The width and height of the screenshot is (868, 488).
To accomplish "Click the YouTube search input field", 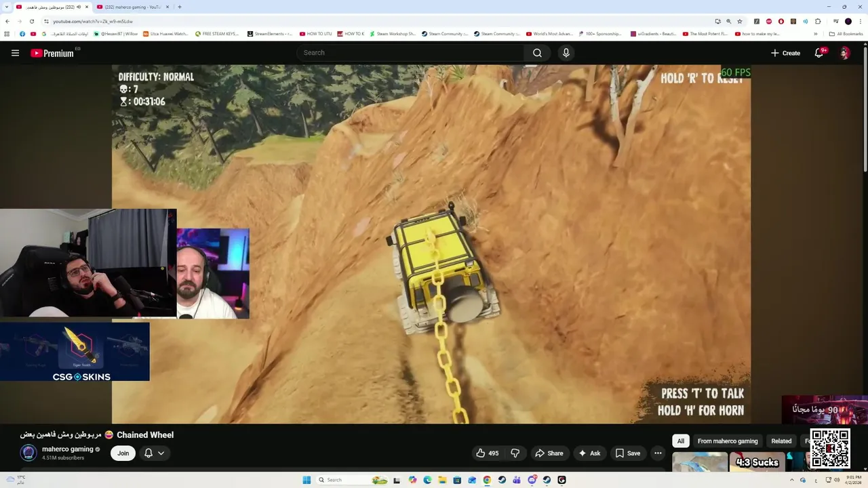I will 410,53.
